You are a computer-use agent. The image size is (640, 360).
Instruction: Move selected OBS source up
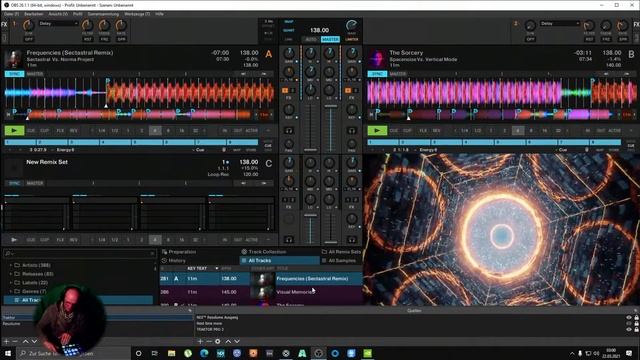[228, 341]
